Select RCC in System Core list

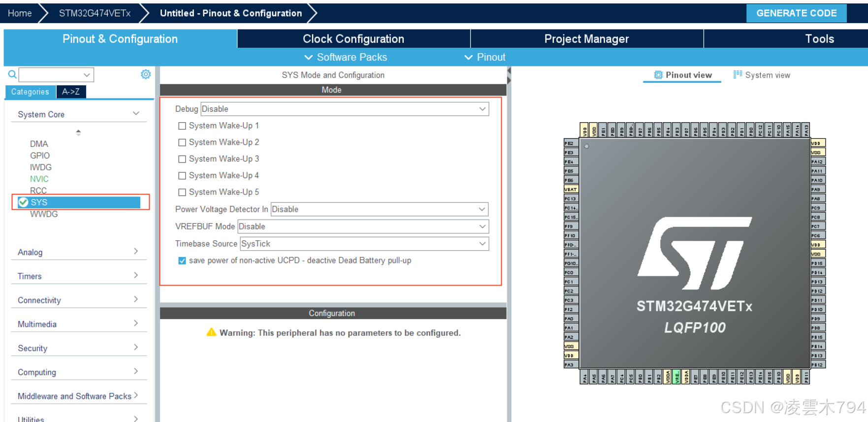click(38, 191)
